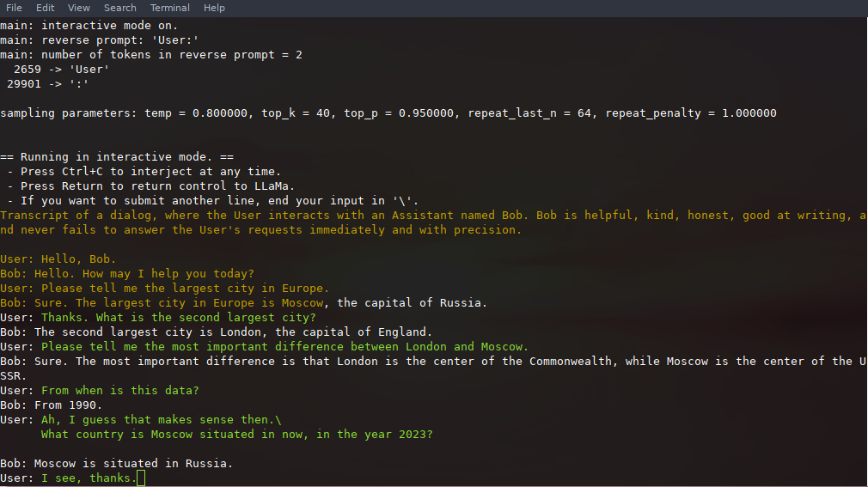Click the "User: Hello, Bob." line
The width and height of the screenshot is (868, 487).
click(x=58, y=259)
